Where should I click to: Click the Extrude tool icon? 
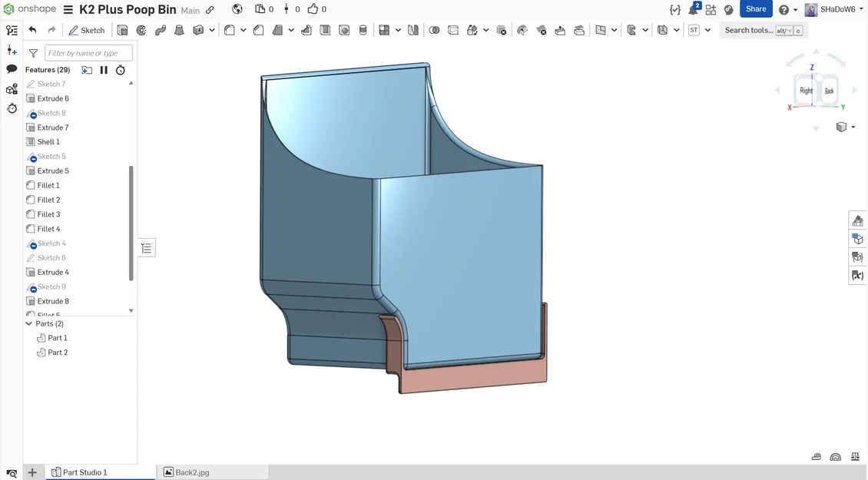122,31
